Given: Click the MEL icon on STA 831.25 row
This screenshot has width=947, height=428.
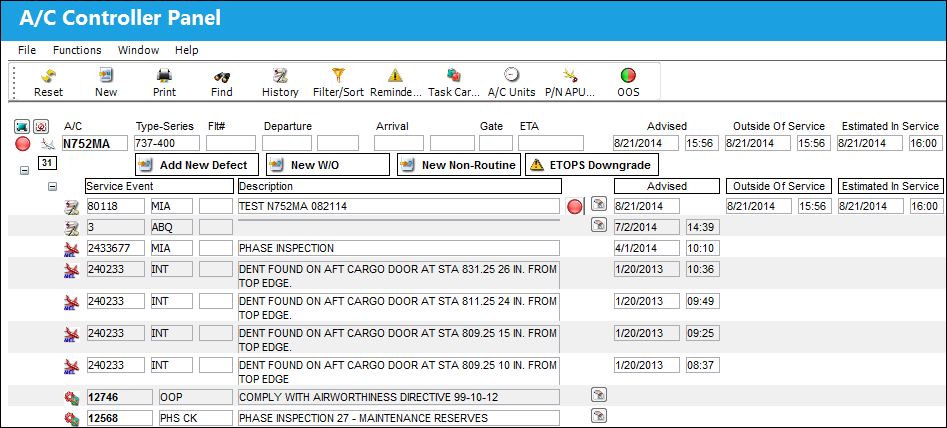Looking at the screenshot, I should [x=71, y=271].
